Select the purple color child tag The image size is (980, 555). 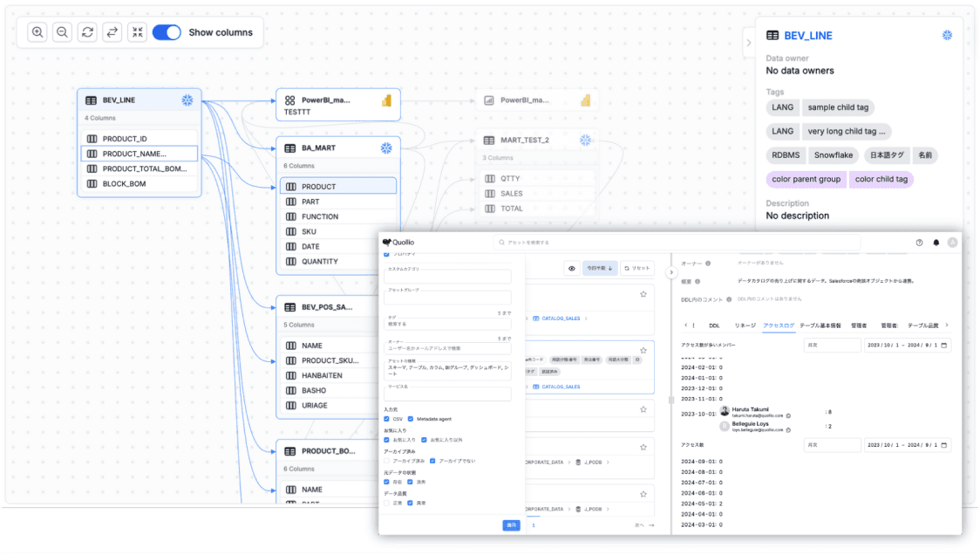(881, 179)
